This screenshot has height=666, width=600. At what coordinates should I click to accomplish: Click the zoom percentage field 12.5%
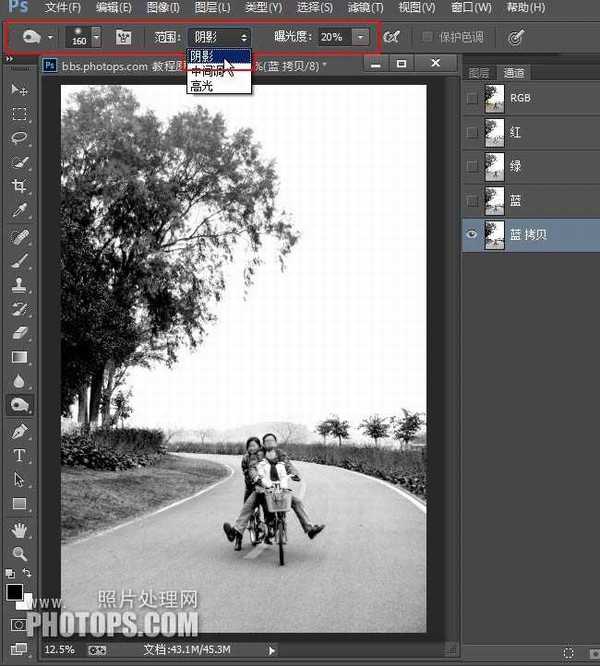[x=62, y=650]
